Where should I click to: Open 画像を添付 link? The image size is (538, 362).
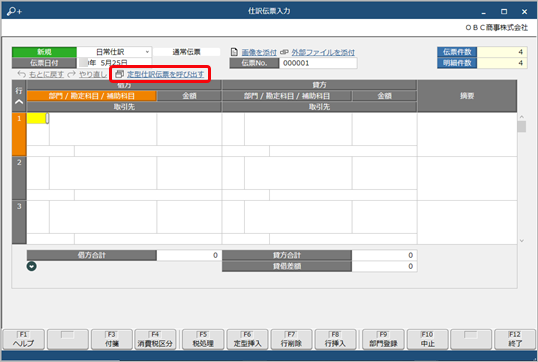[x=259, y=52]
